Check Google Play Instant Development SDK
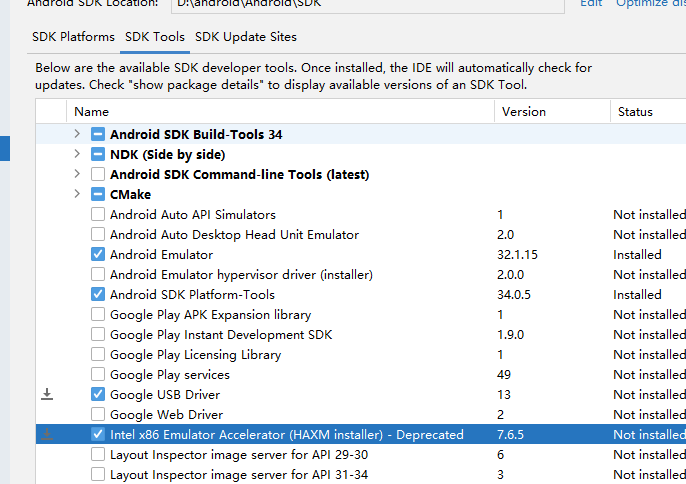This screenshot has width=686, height=484. (98, 334)
